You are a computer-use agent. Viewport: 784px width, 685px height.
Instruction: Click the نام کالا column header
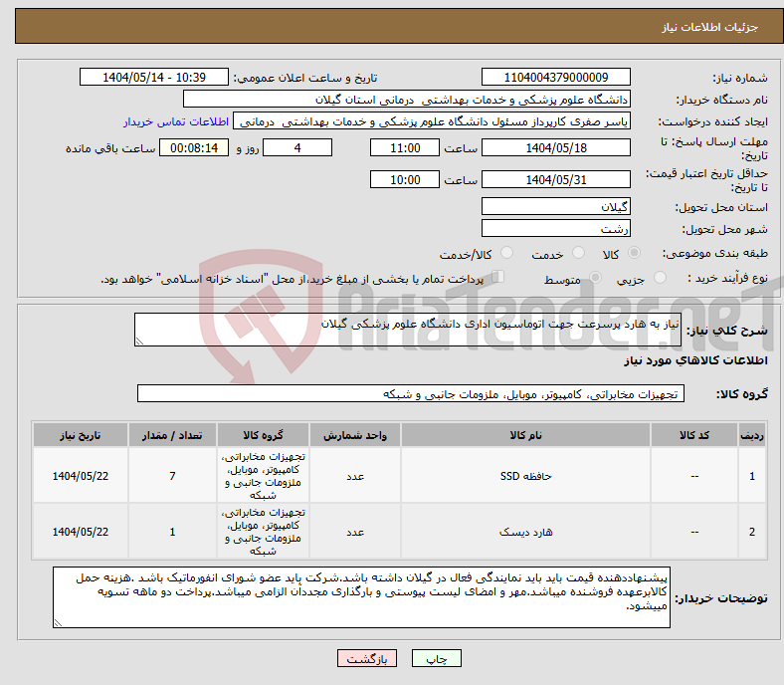click(525, 435)
